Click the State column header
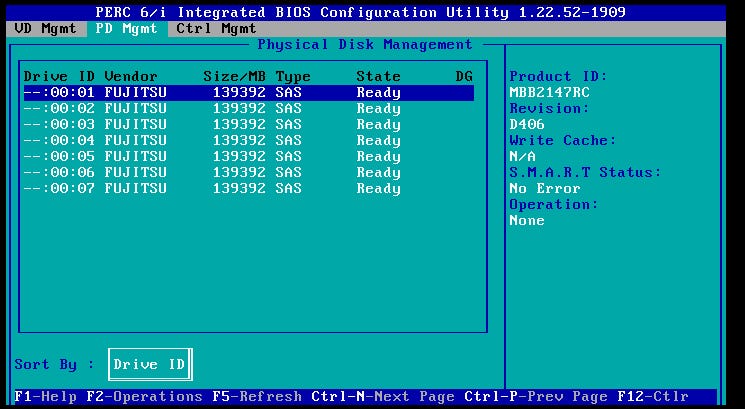This screenshot has height=409, width=745. (x=378, y=77)
